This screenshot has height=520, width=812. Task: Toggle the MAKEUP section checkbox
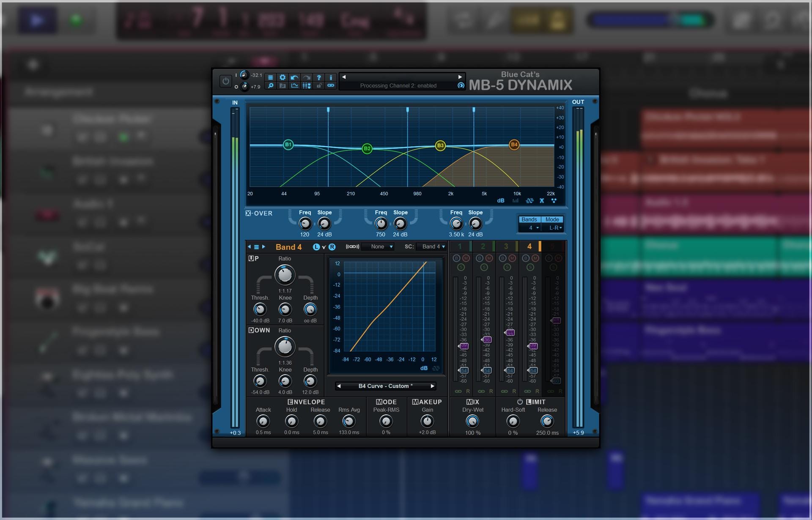(x=415, y=402)
